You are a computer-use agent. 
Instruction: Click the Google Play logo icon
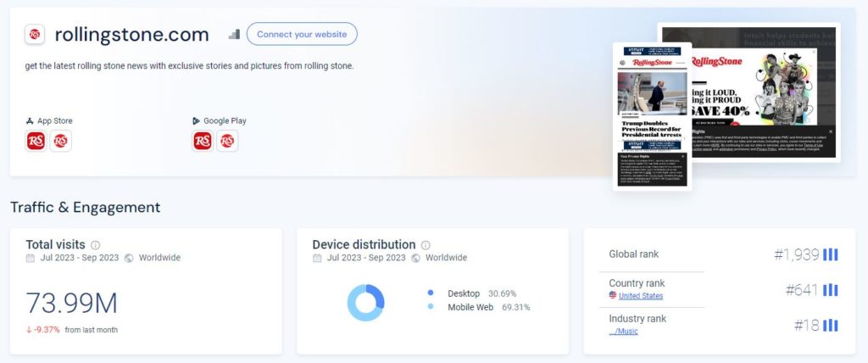coord(196,120)
